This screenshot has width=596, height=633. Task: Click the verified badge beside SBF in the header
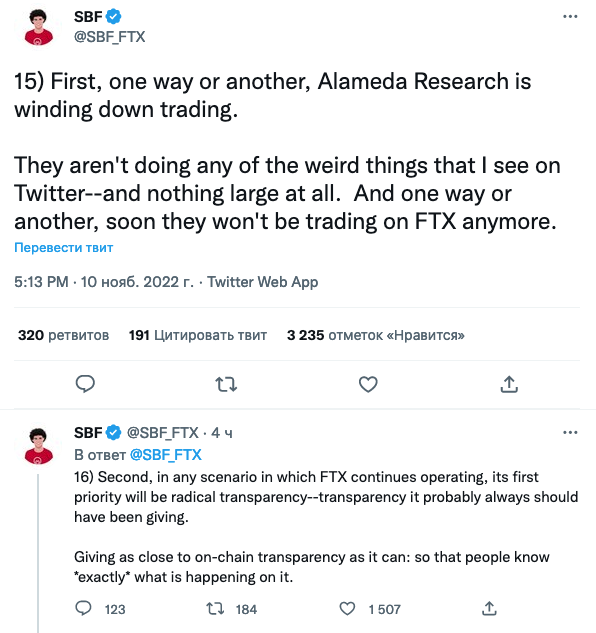pos(113,17)
